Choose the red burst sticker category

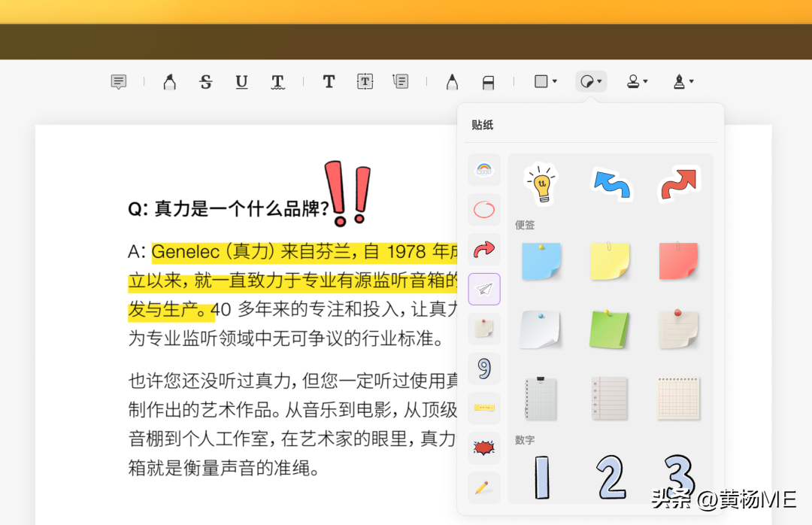point(484,448)
